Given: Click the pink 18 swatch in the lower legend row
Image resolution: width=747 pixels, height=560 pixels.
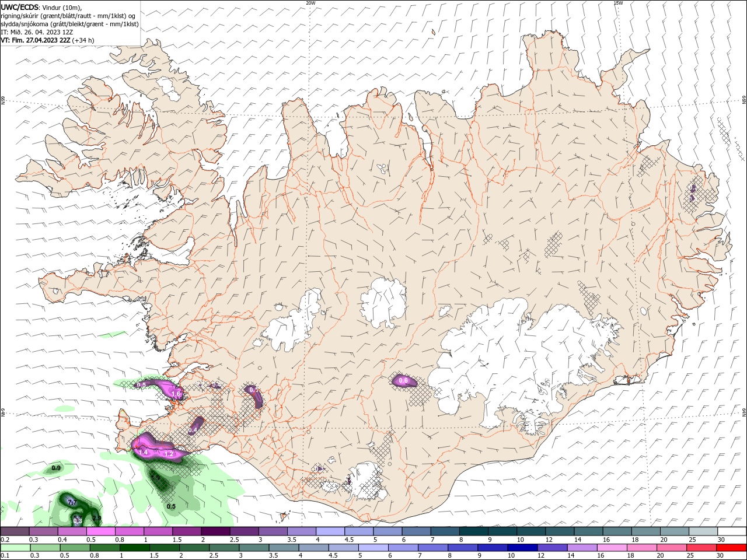Looking at the screenshot, I should pos(641,548).
